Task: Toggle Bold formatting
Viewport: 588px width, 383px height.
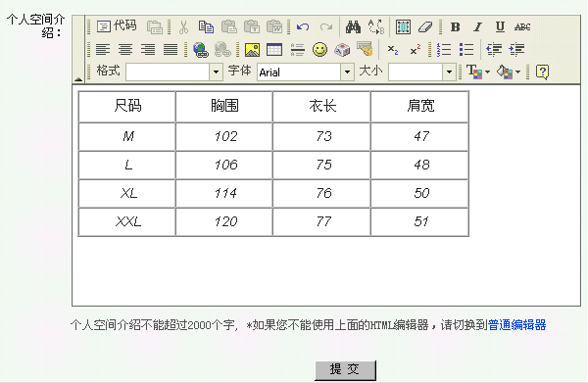Action: tap(456, 27)
